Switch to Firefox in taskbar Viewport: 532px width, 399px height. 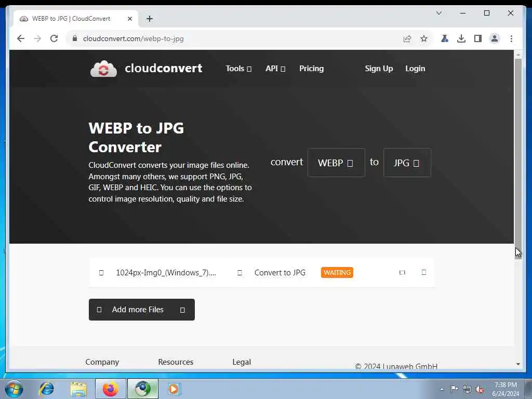[111, 389]
